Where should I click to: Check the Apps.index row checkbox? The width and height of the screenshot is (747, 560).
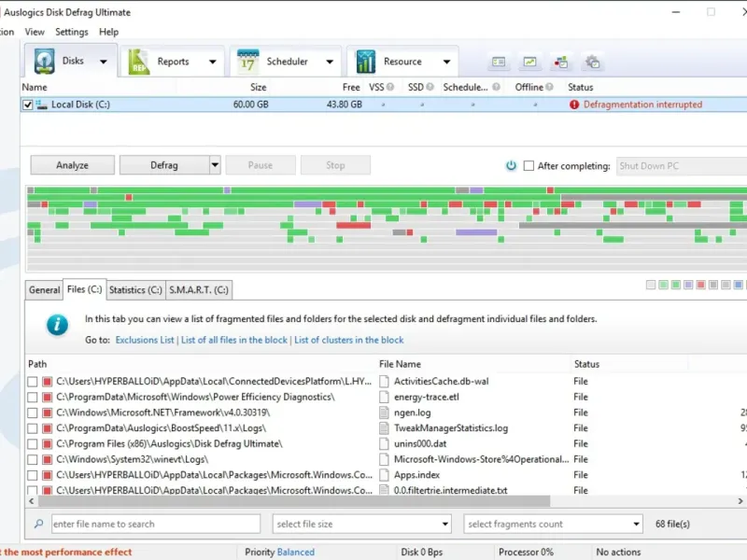[33, 475]
